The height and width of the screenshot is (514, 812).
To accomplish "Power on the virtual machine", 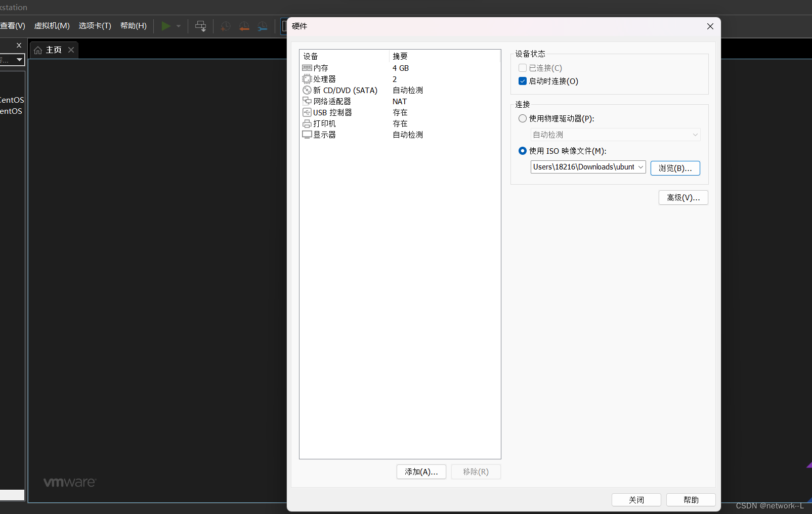I will tap(166, 26).
